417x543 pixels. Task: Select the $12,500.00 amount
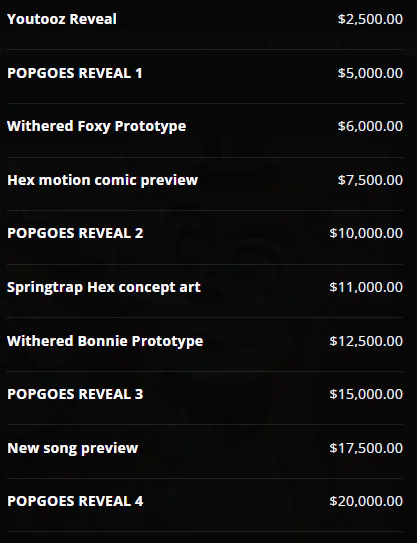tap(366, 341)
